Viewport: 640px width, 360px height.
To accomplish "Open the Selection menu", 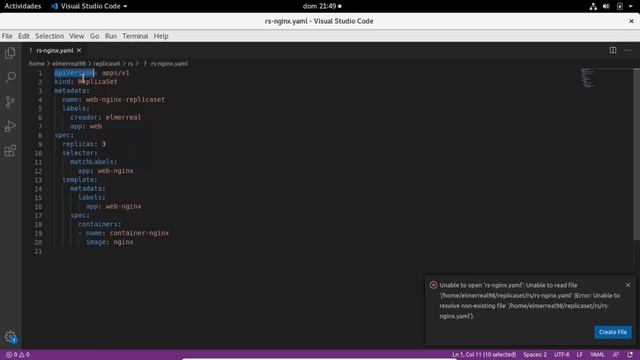I will [49, 36].
